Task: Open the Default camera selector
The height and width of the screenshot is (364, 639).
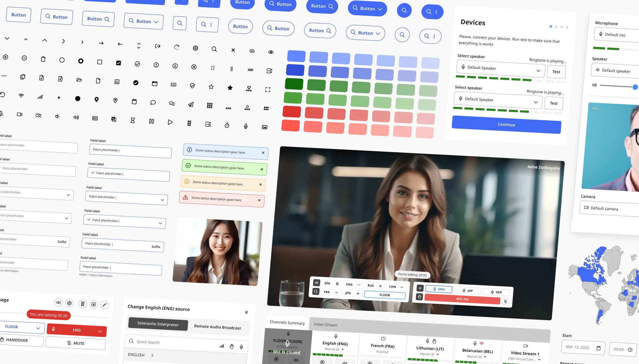Action: 610,209
